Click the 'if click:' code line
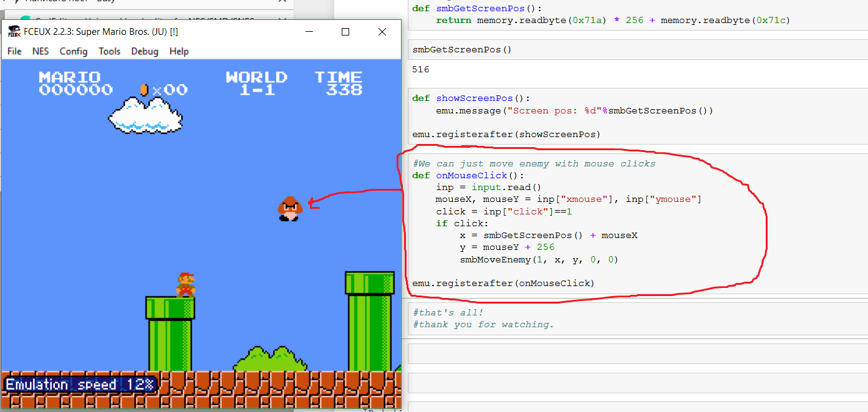This screenshot has height=412, width=868. pos(462,223)
